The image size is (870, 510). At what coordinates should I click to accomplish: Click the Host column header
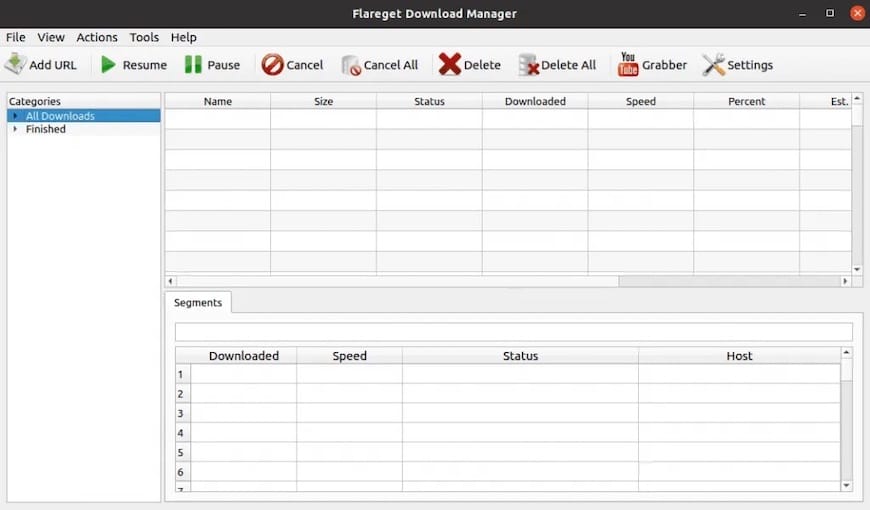coord(739,356)
